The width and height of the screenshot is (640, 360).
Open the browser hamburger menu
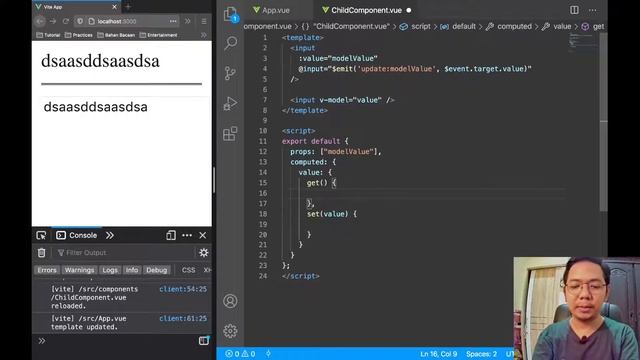[x=204, y=21]
